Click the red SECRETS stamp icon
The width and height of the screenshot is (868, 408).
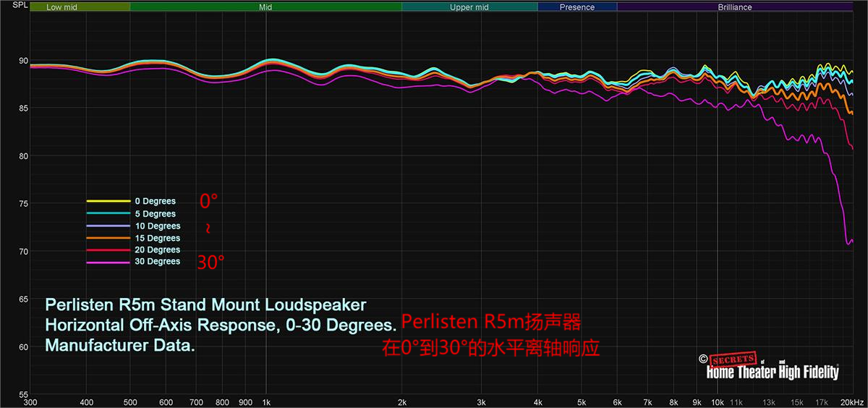coord(731,359)
